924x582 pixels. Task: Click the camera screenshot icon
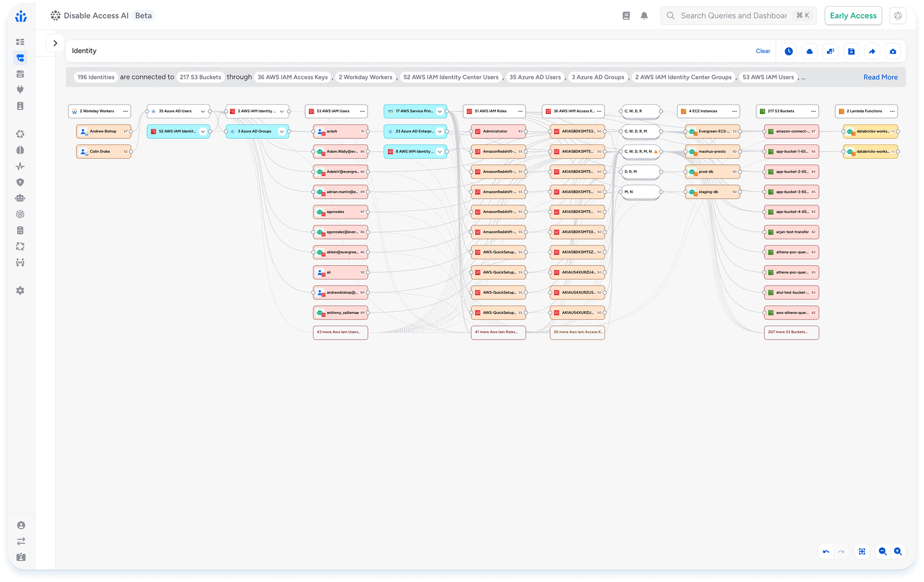tap(892, 51)
